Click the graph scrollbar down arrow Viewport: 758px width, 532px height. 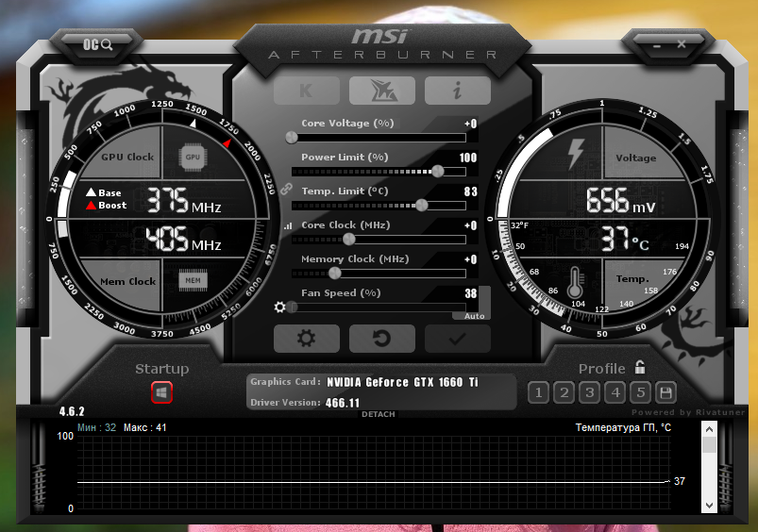(x=709, y=506)
